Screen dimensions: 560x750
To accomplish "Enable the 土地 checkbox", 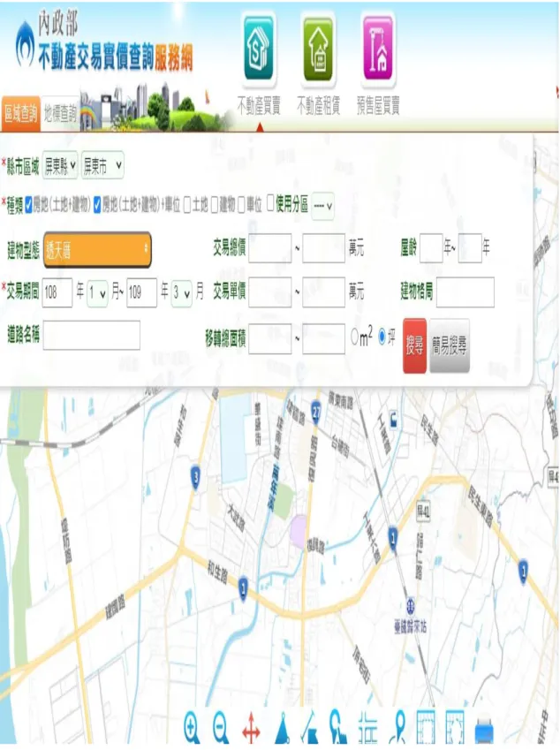I will coord(187,205).
